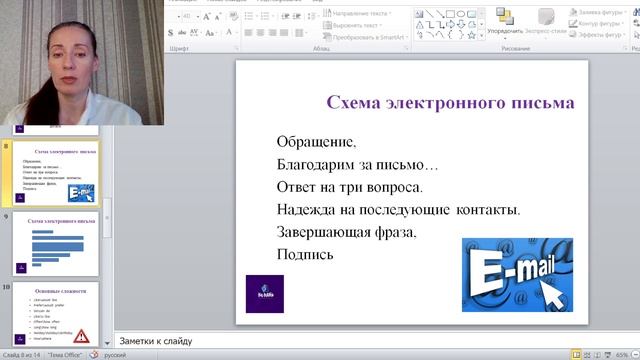Insert a bulleted list
Screen dimensions: 640x360
(249, 16)
